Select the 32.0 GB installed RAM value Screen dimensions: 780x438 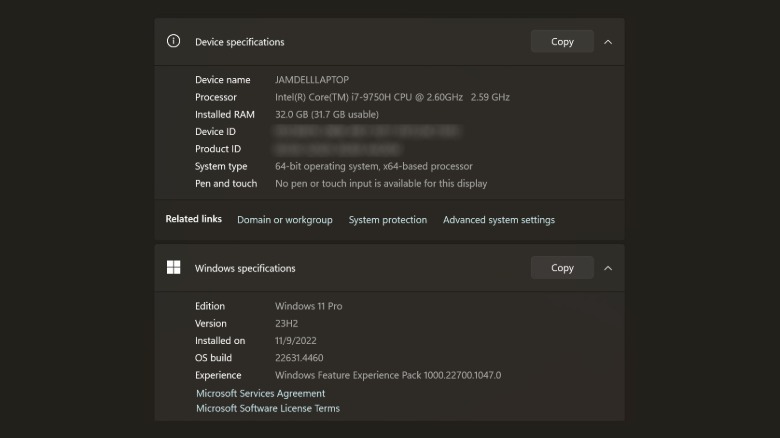(327, 114)
